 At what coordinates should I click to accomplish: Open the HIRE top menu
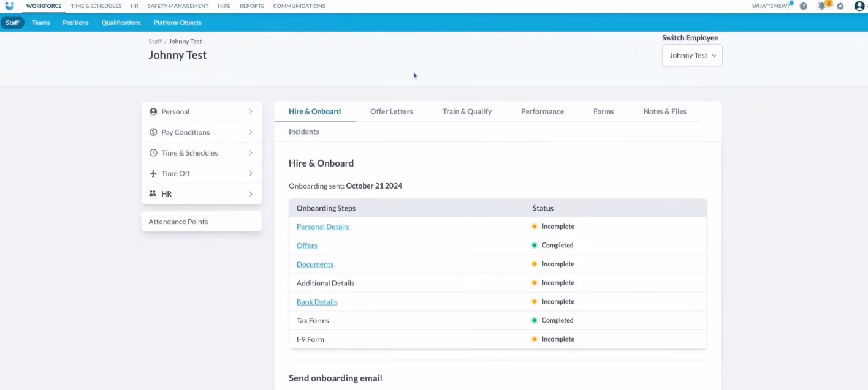(224, 6)
